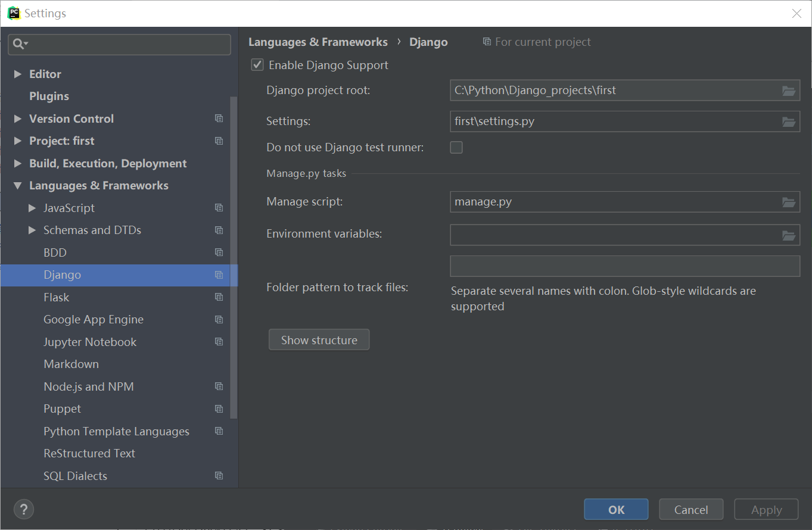The height and width of the screenshot is (530, 812).
Task: Expand the Schemas and DTDs node
Action: [32, 230]
